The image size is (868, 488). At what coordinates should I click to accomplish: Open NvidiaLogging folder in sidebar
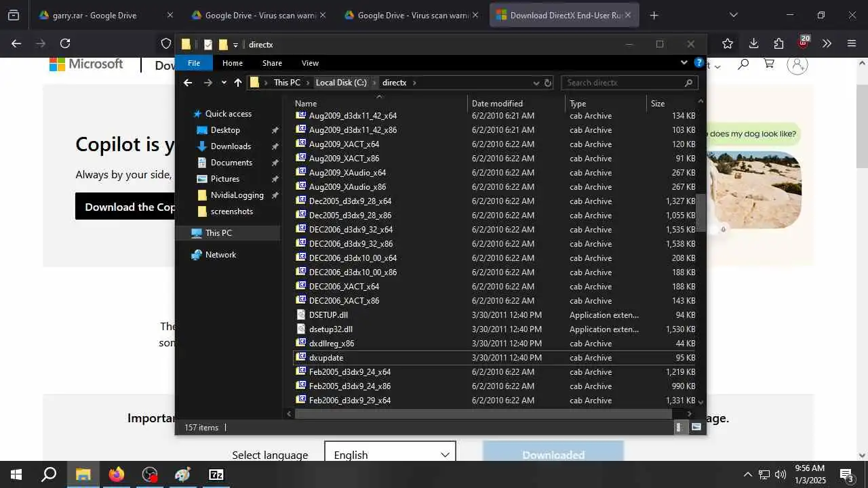coord(237,195)
